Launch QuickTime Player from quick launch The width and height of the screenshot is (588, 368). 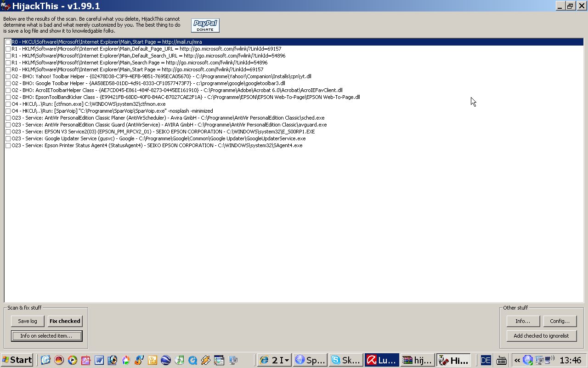[192, 360]
